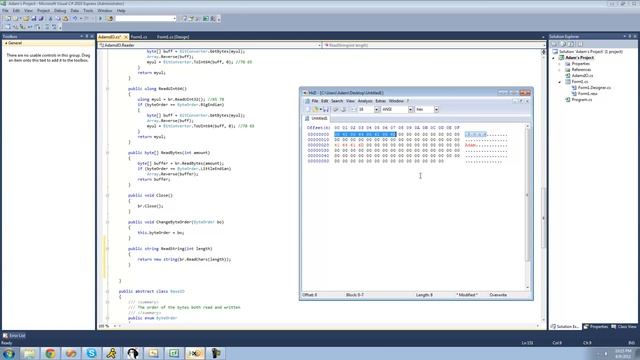640x360 pixels.
Task: Switch to the Form1.cs editor tab
Action: click(x=139, y=37)
